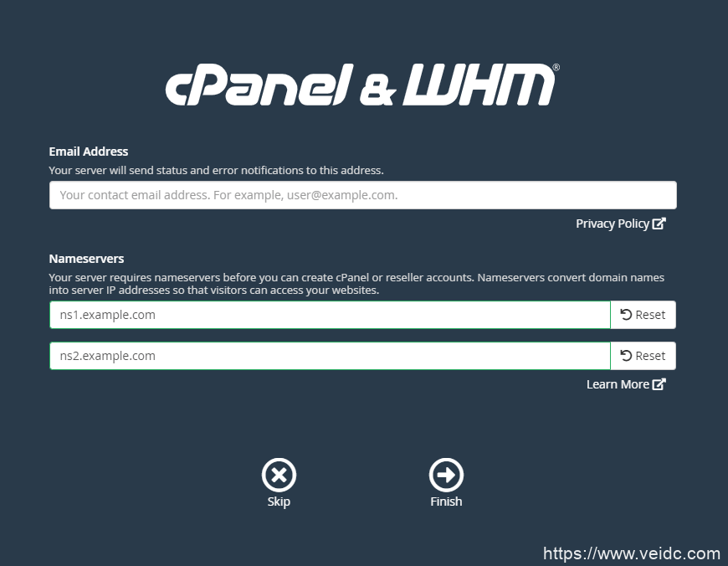The height and width of the screenshot is (566, 728).
Task: Click the ns1.example.com nameserver field
Action: pos(330,315)
